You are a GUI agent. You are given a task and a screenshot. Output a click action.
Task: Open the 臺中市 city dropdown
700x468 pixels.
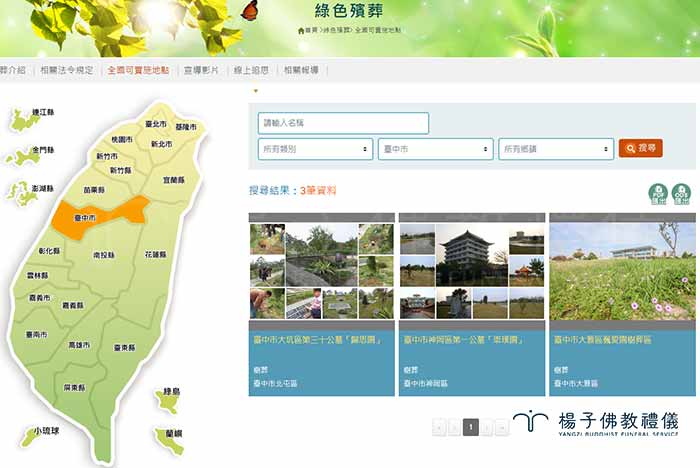[x=436, y=149]
